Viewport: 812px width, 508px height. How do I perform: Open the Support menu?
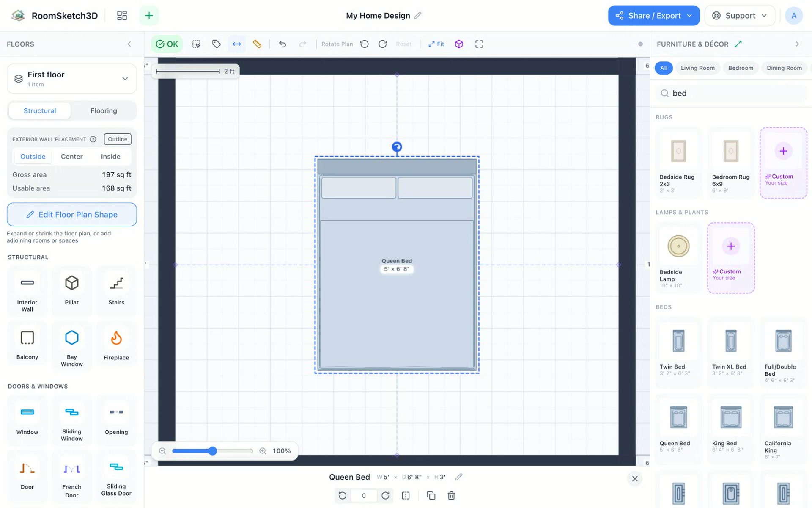click(x=740, y=16)
